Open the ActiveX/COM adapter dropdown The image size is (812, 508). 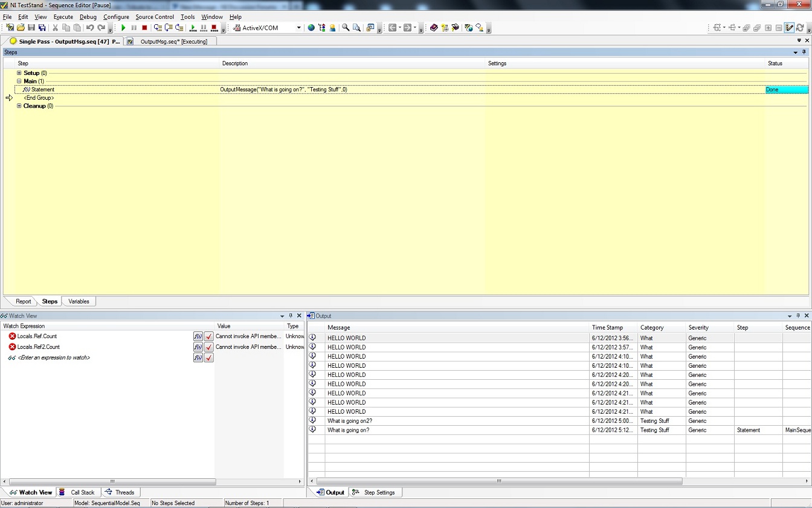(x=298, y=28)
